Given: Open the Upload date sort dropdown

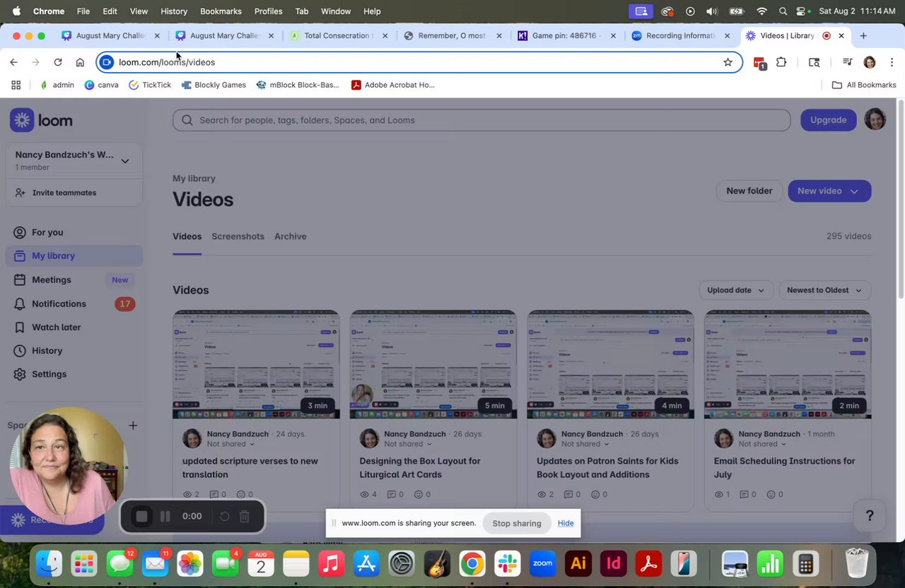Looking at the screenshot, I should (735, 290).
